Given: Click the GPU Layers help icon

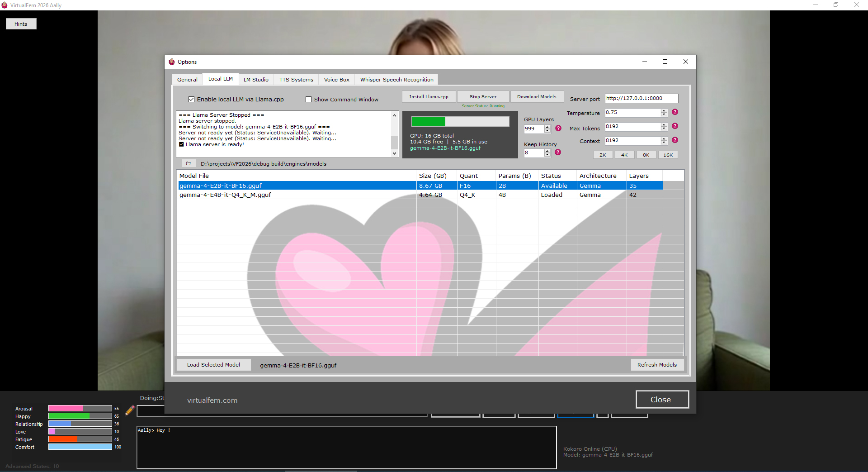Looking at the screenshot, I should point(558,129).
